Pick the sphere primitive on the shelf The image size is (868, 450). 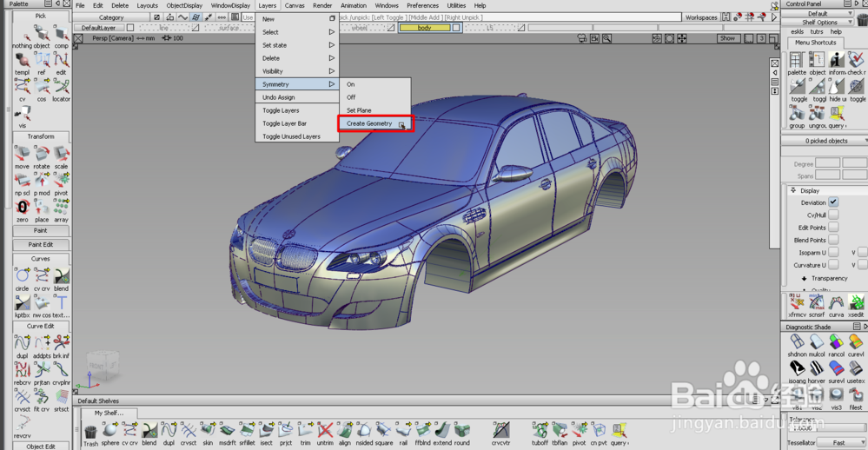[110, 431]
